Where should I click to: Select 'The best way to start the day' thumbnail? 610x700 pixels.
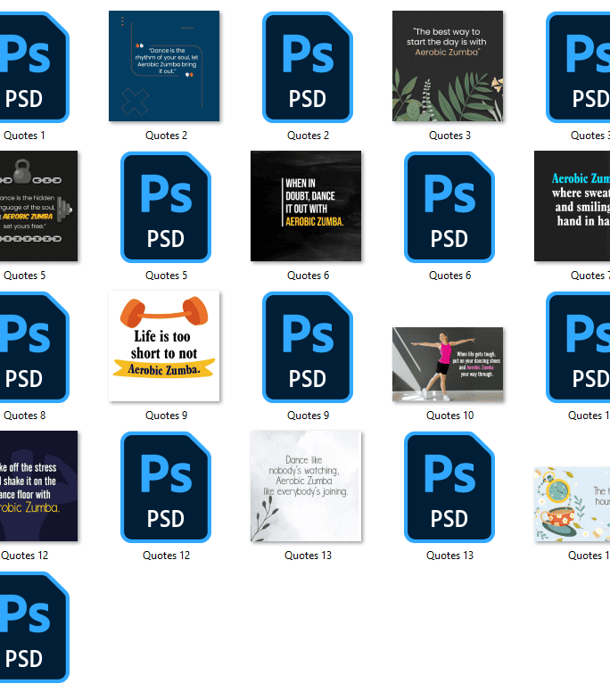click(448, 66)
